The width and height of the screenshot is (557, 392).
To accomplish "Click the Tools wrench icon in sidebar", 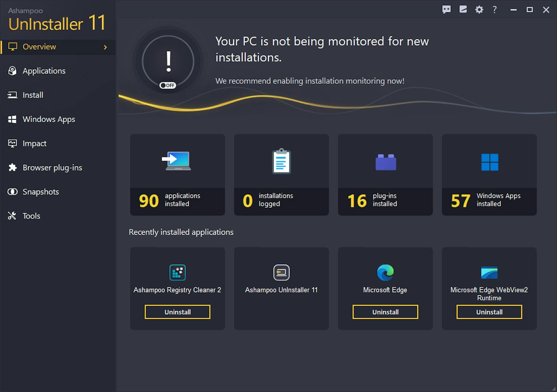I will coord(12,216).
